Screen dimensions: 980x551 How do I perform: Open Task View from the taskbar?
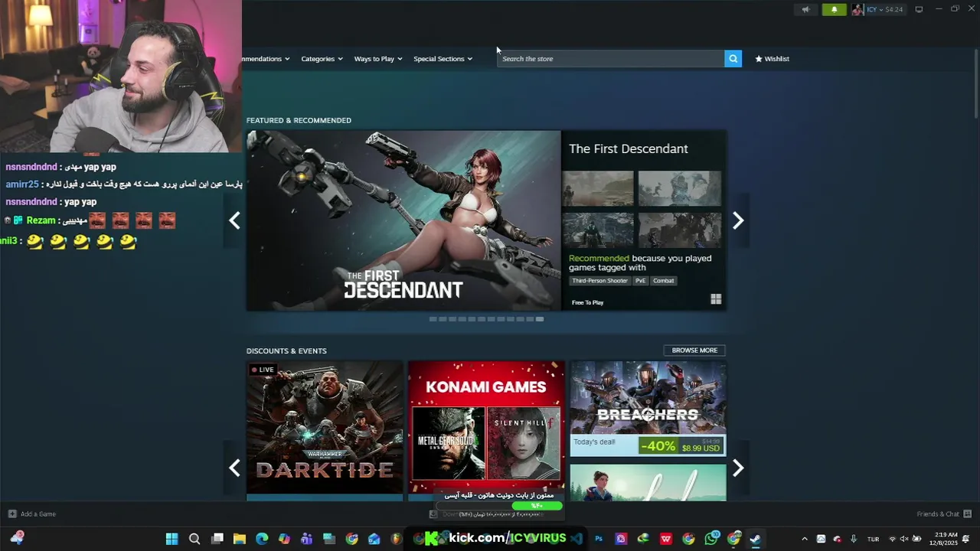[x=217, y=539]
